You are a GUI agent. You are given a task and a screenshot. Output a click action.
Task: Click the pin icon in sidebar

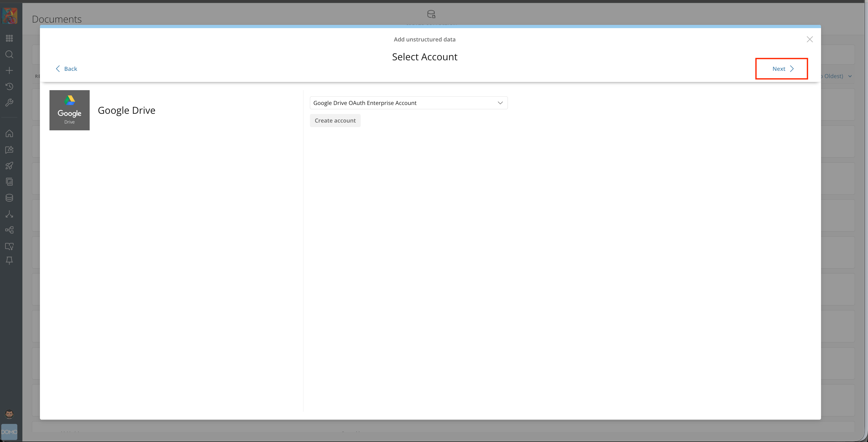coord(10,260)
